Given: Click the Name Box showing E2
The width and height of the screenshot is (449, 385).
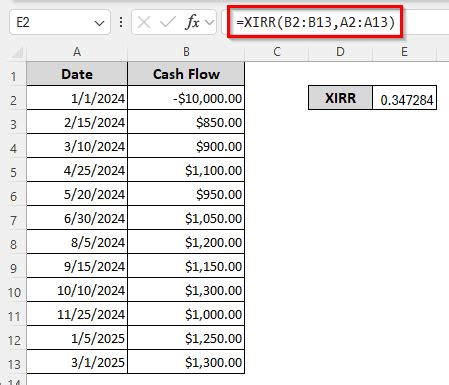Looking at the screenshot, I should [60, 22].
